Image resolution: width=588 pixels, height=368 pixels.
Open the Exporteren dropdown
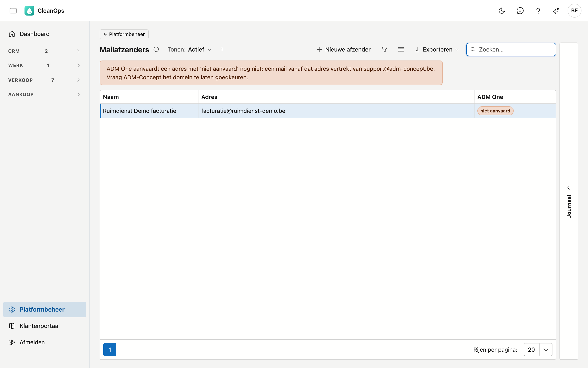pyautogui.click(x=437, y=49)
